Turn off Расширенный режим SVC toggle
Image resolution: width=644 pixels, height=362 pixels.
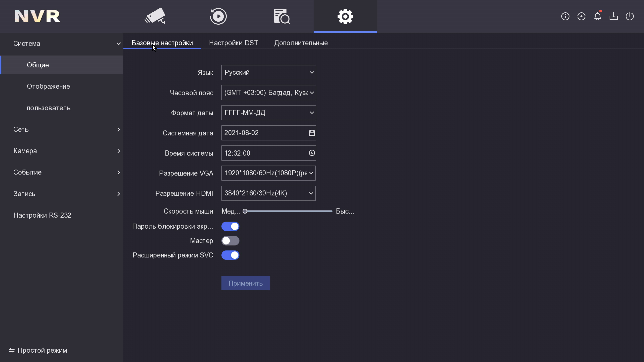(x=230, y=255)
